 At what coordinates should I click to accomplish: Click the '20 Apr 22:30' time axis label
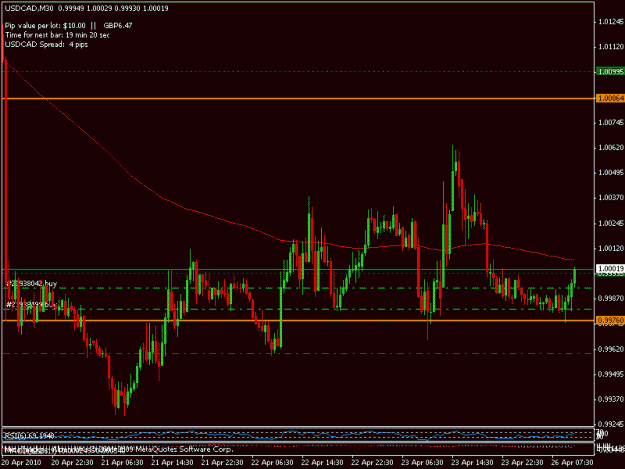coord(72,463)
